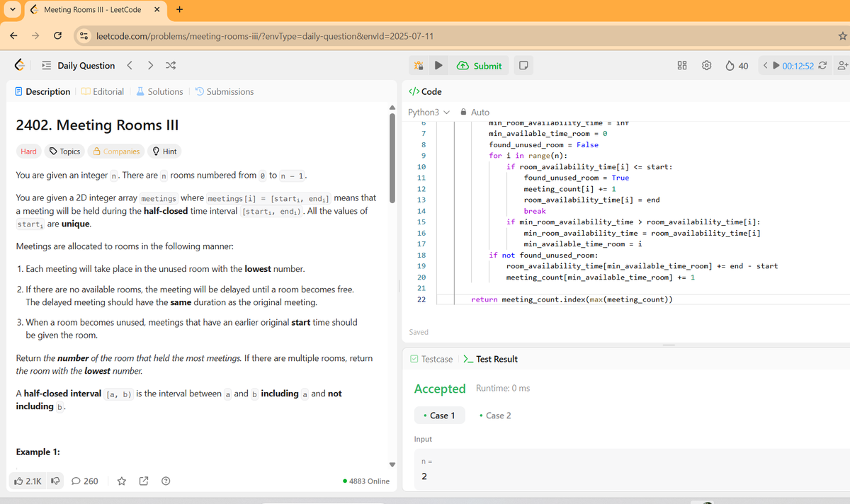This screenshot has width=850, height=504.
Task: Open the feedback help question icon
Action: point(166,481)
